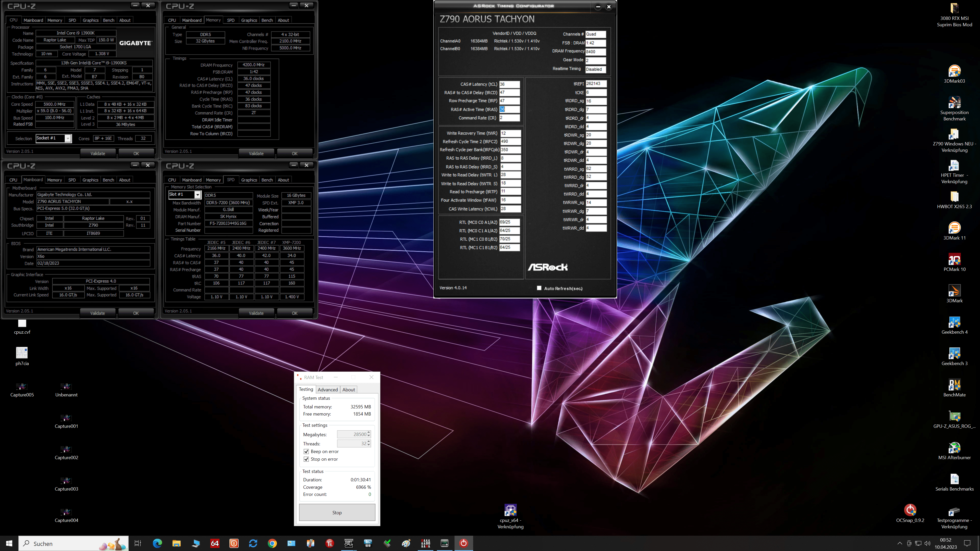Screen dimensions: 980x551
Task: Click Validate in CPU-Z CPU window
Action: pyautogui.click(x=97, y=153)
